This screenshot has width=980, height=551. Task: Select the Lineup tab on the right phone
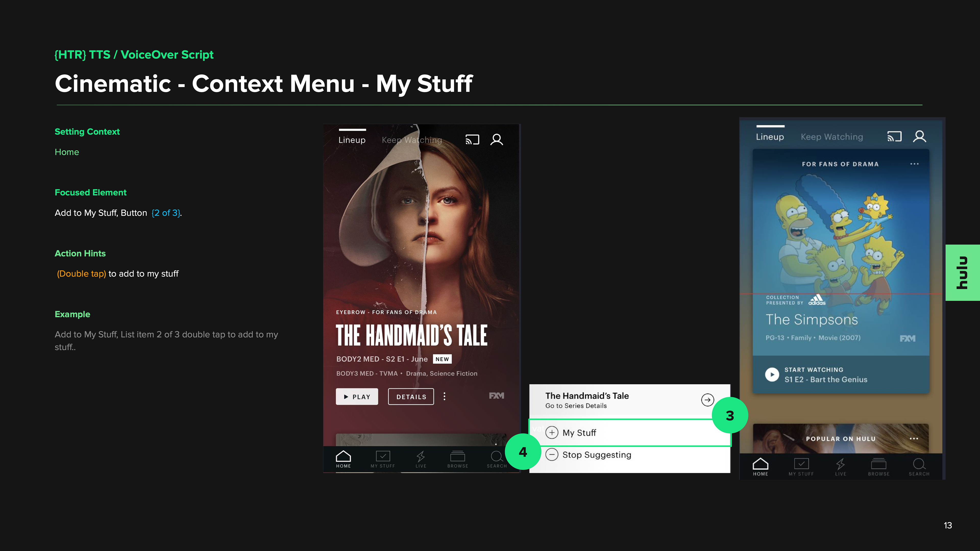tap(770, 137)
